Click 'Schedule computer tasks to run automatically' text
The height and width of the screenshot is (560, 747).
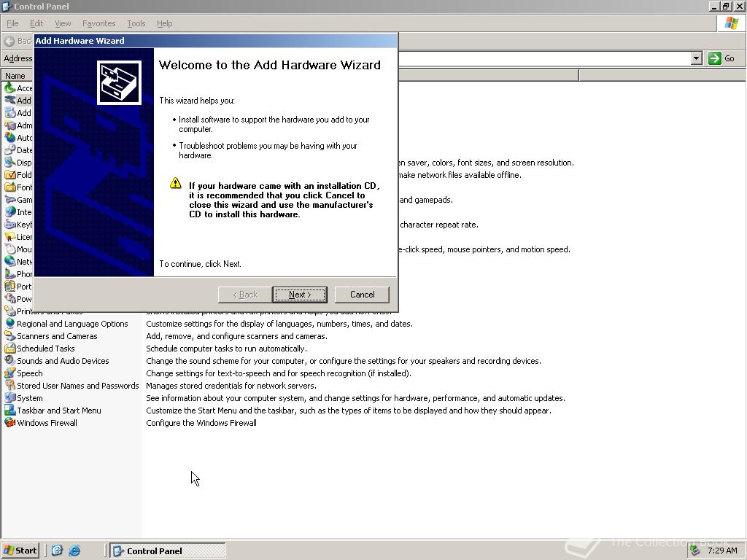pyautogui.click(x=226, y=348)
